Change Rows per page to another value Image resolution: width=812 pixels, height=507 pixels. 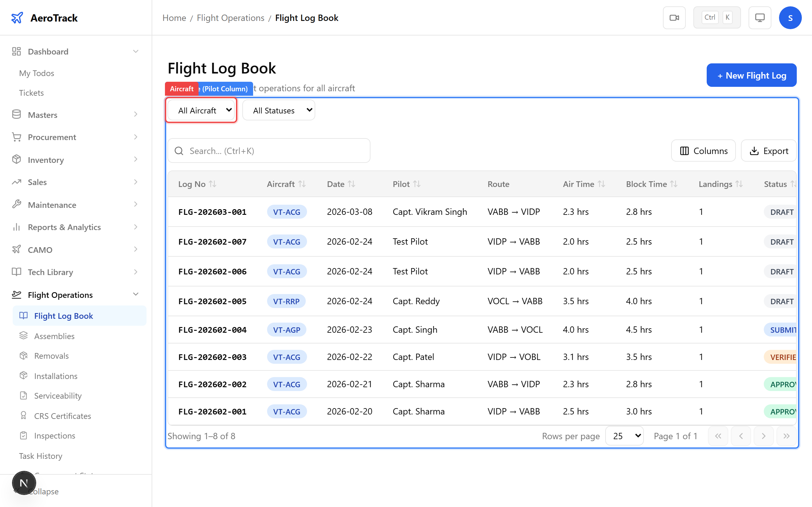(x=624, y=436)
